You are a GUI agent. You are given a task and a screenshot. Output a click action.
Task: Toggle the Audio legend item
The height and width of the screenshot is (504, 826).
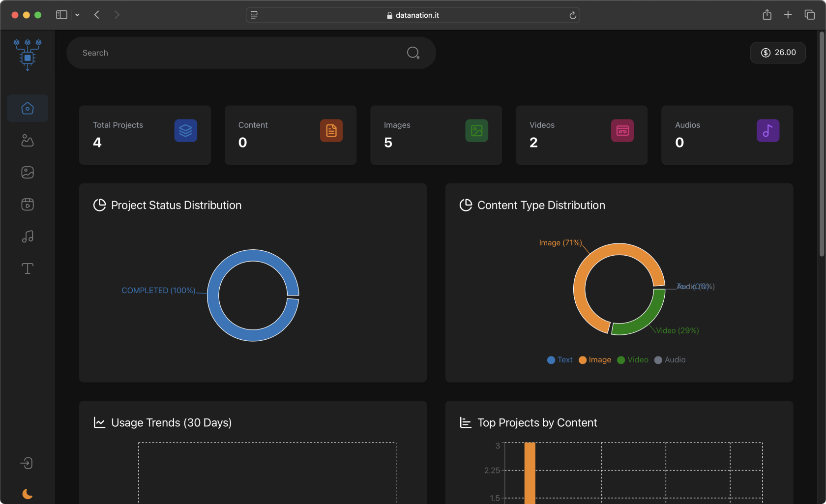click(670, 360)
